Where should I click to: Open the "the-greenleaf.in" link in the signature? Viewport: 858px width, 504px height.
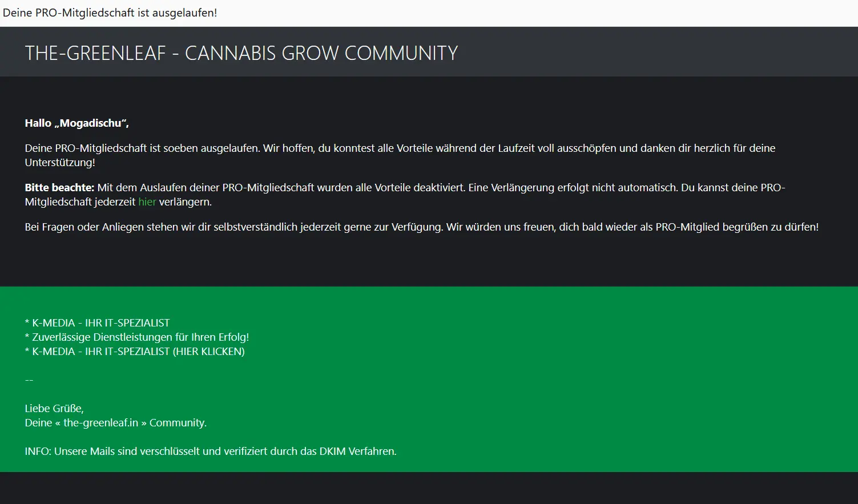pyautogui.click(x=101, y=423)
